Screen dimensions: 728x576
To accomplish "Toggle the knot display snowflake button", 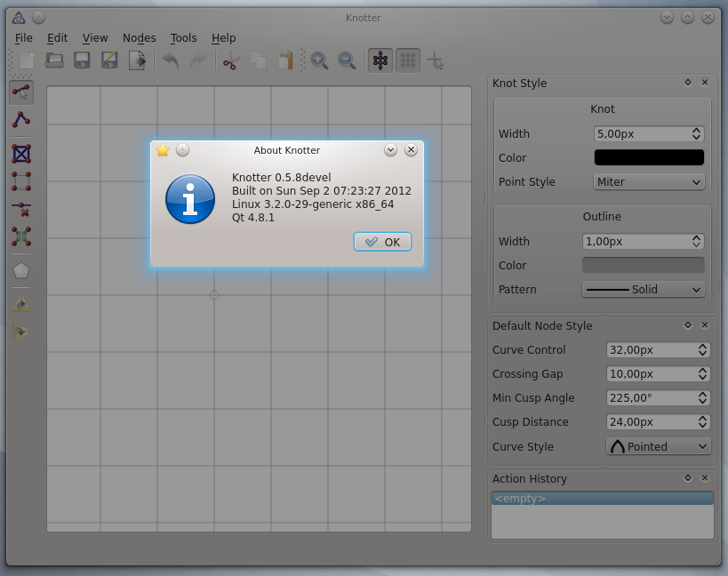I will (x=380, y=60).
